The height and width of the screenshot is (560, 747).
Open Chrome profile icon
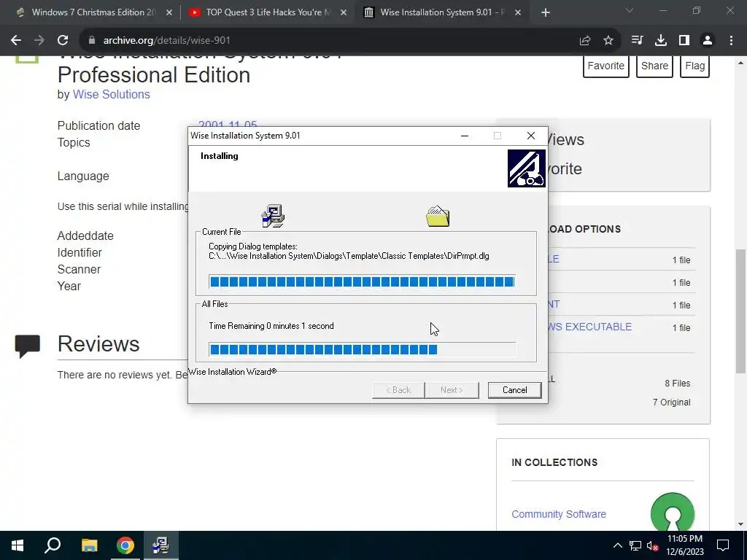point(708,41)
